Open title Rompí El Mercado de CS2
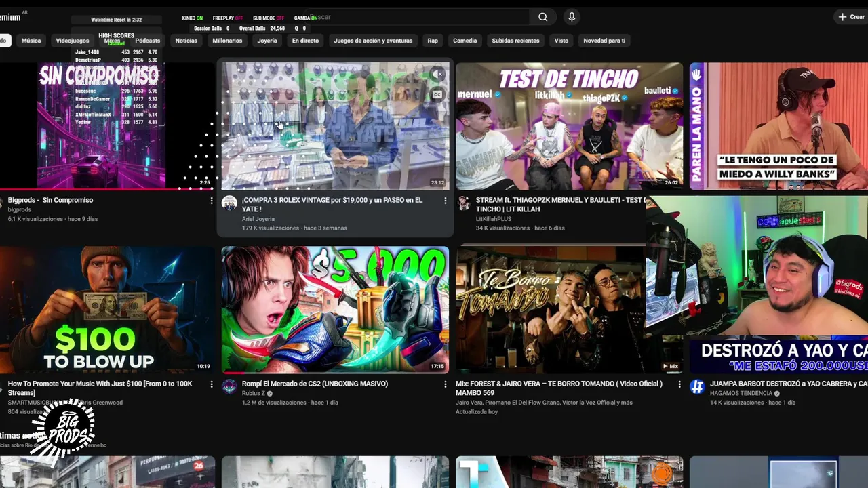 (x=315, y=384)
